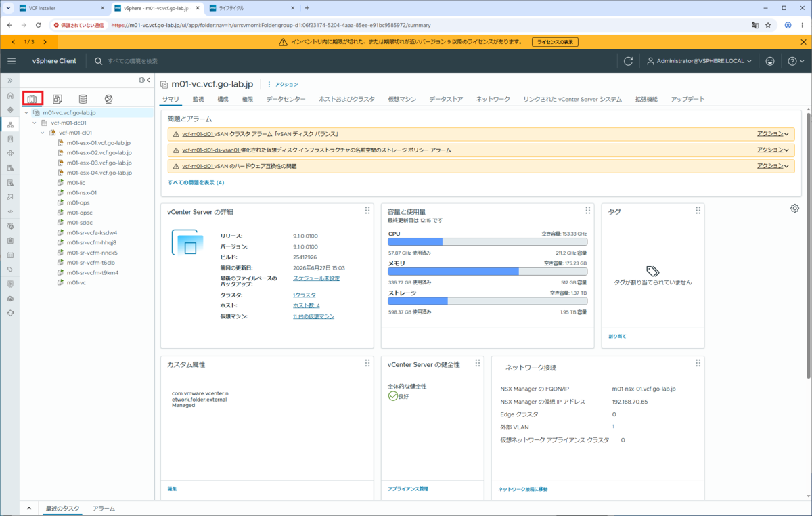Click the CPU usage bar
This screenshot has height=516, width=812.
(x=487, y=242)
